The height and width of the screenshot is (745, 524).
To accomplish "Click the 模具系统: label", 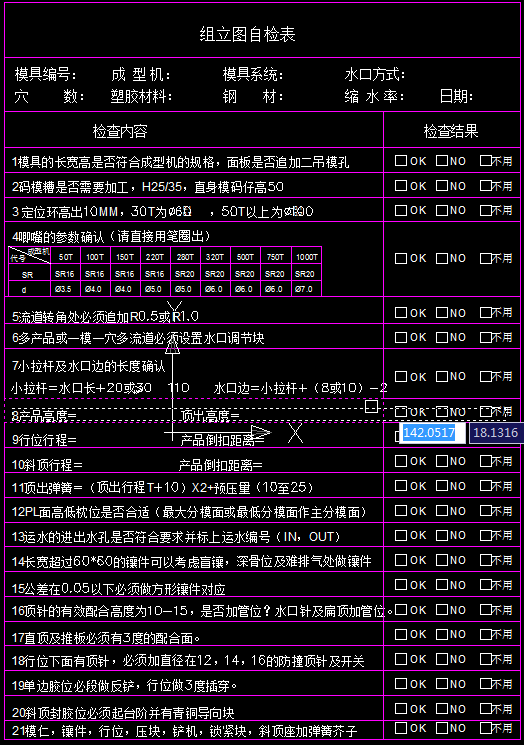I will (253, 74).
